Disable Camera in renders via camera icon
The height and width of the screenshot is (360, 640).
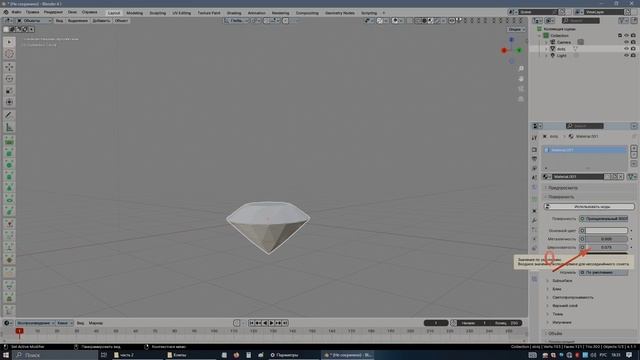633,42
